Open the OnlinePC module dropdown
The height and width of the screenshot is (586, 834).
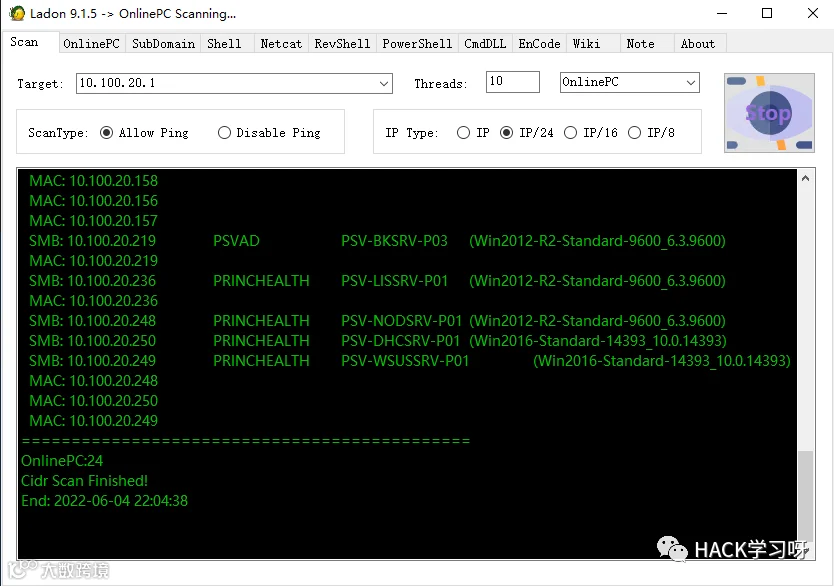pyautogui.click(x=629, y=82)
